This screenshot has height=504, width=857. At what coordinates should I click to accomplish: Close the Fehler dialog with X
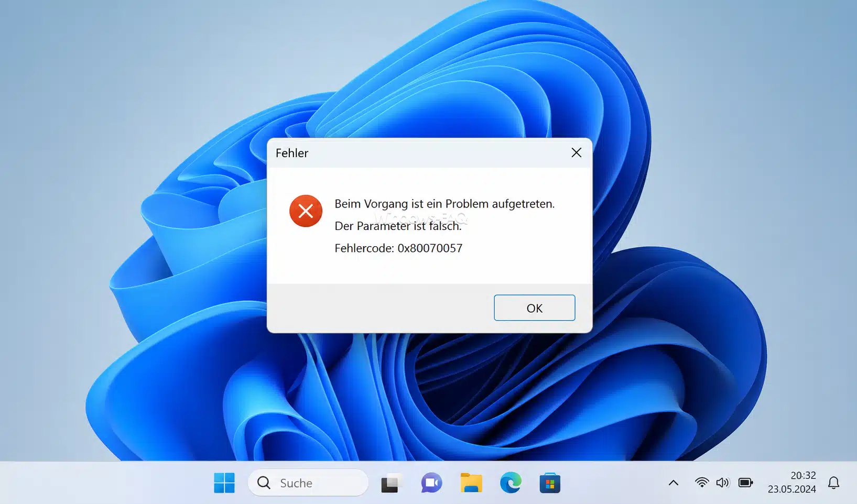(576, 152)
